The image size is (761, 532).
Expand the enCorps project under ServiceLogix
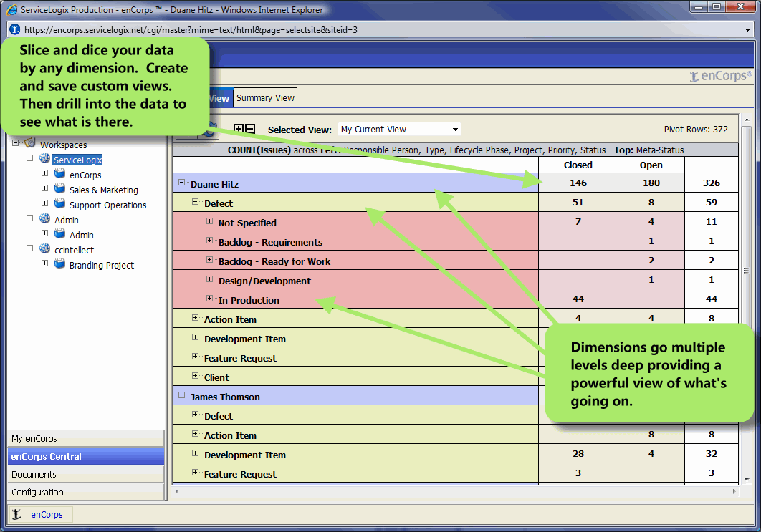44,173
